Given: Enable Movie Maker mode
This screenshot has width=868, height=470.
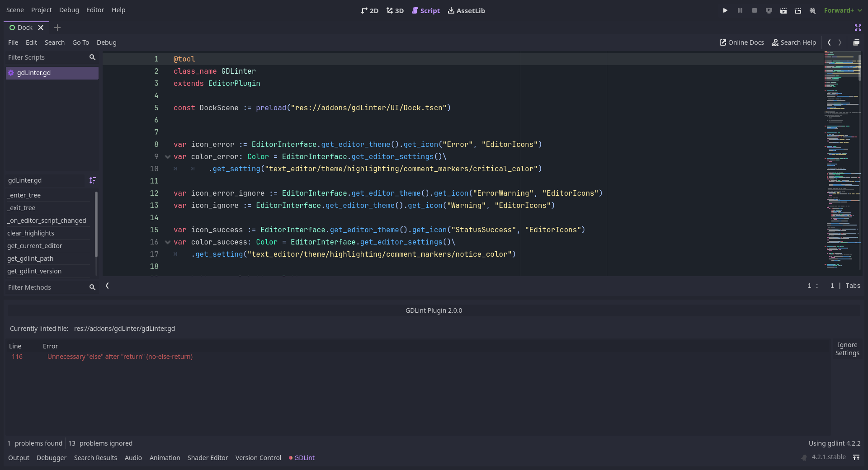Looking at the screenshot, I should (812, 10).
